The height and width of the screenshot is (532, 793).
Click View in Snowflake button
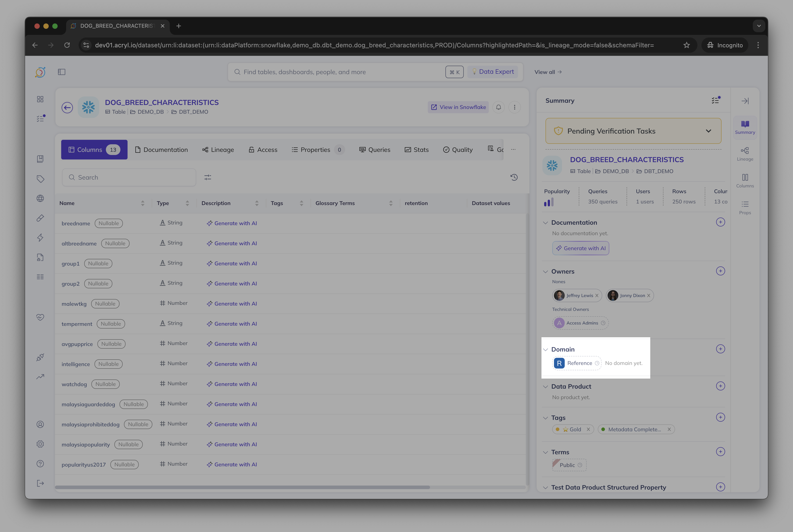coord(458,107)
